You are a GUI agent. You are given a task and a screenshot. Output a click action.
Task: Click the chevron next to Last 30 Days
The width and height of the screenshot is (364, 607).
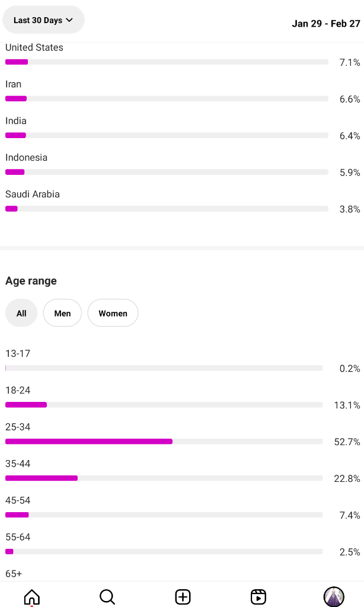point(69,20)
